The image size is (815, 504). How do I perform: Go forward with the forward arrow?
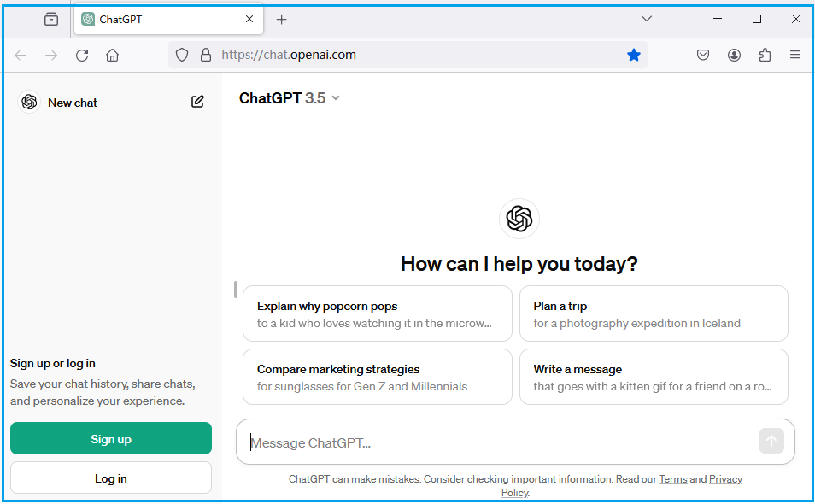tap(51, 55)
